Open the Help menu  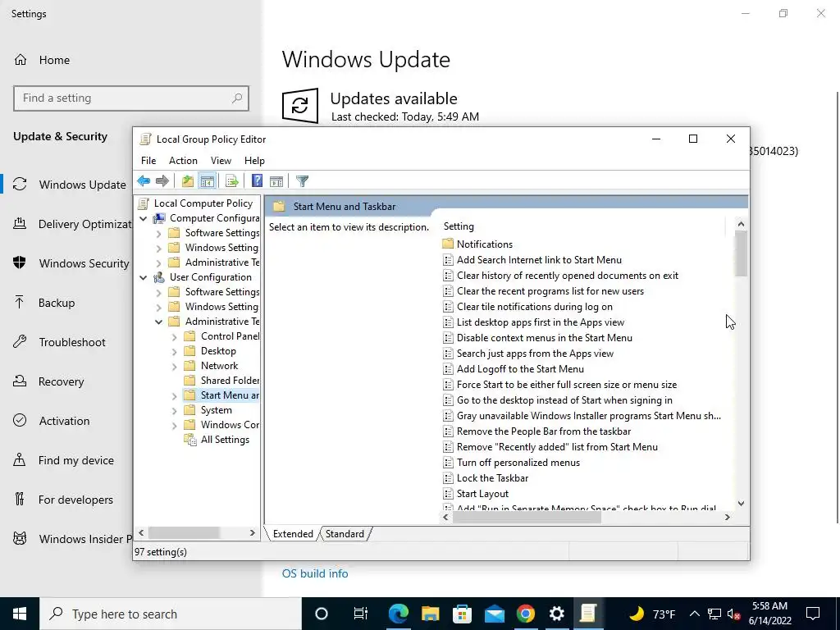click(x=254, y=161)
